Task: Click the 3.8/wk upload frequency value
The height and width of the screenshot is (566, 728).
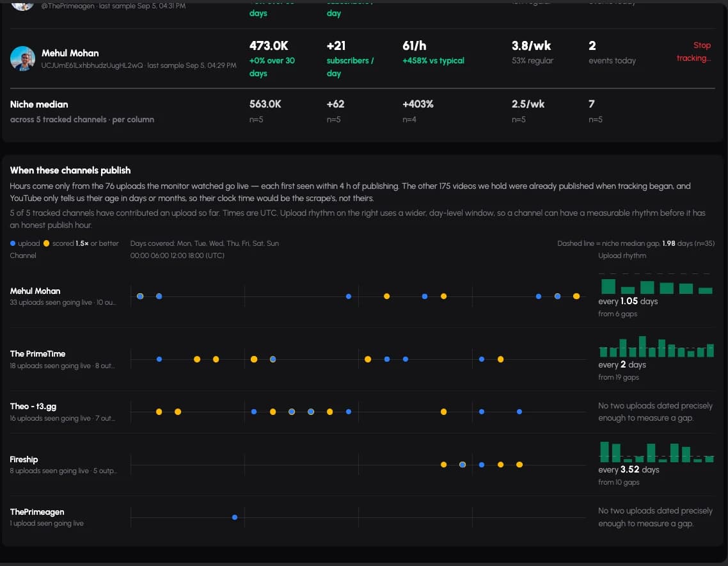Action: (x=531, y=45)
